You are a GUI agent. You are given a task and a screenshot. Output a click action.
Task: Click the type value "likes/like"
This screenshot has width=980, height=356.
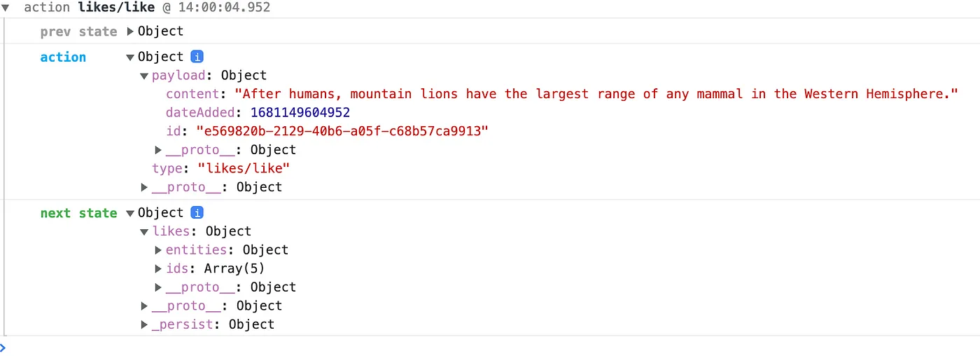244,168
